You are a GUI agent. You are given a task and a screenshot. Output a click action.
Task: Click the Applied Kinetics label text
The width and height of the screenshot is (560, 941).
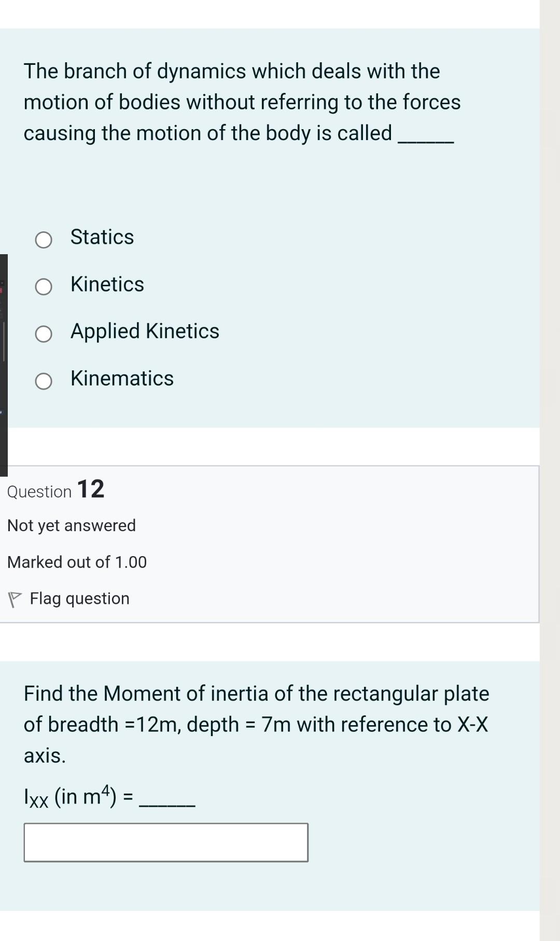pos(145,331)
